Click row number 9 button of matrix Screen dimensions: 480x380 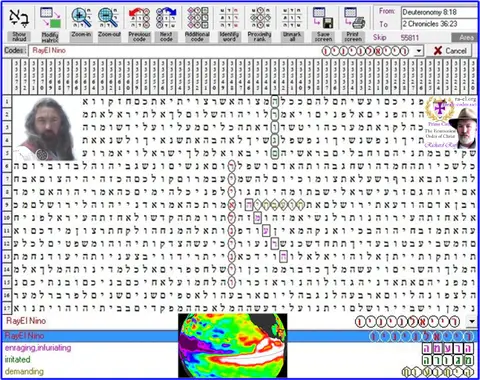7,205
